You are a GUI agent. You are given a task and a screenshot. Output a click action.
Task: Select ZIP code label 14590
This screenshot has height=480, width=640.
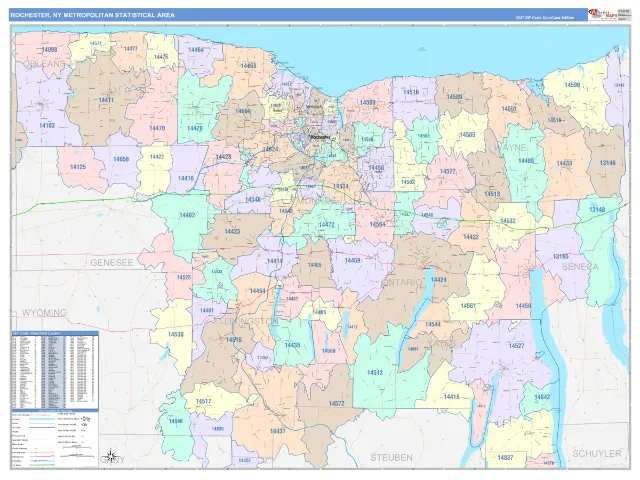pos(572,85)
